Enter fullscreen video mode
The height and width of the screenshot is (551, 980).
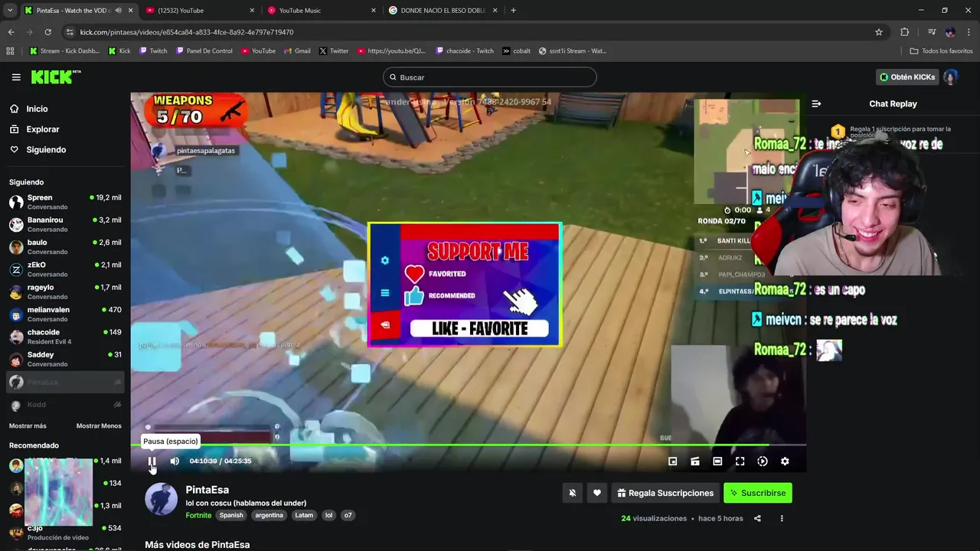point(740,461)
